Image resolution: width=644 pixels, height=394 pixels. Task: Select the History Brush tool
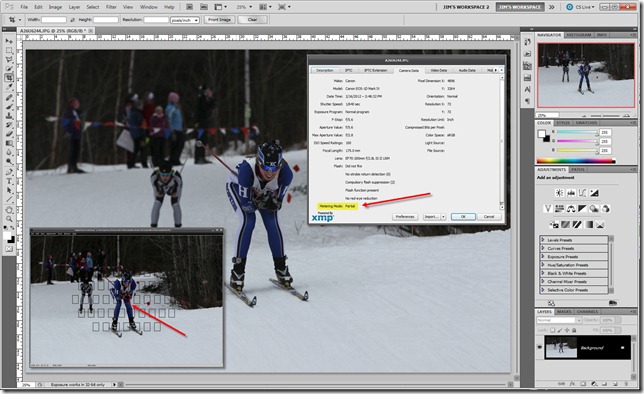click(9, 125)
